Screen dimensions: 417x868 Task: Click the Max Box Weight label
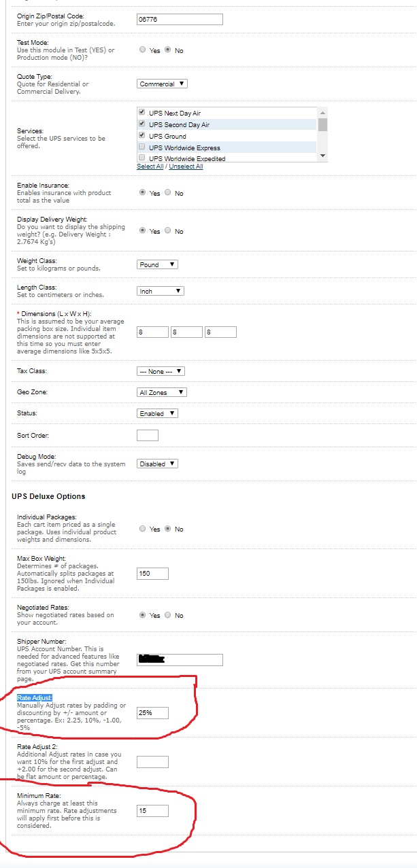coord(41,558)
